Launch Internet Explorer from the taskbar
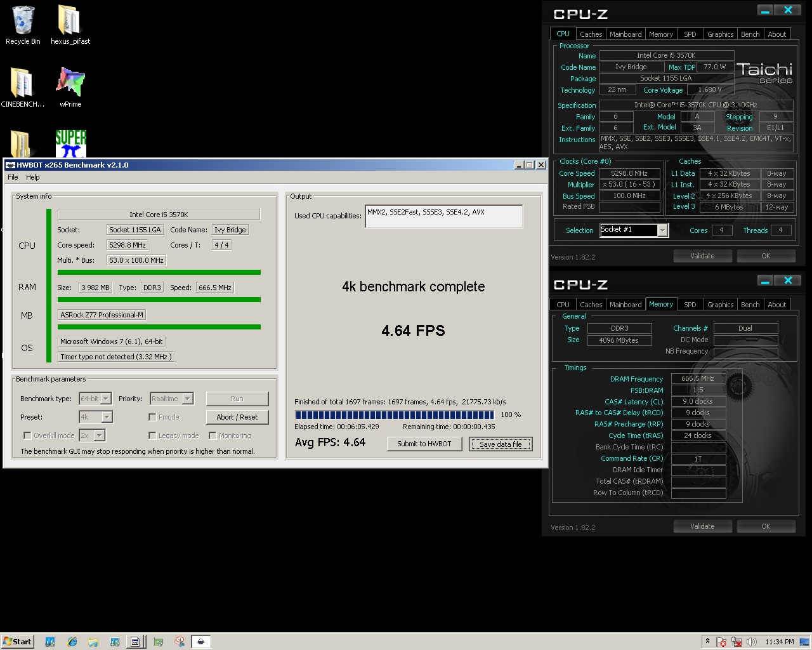Screen dimensions: 812x650 pos(72,642)
